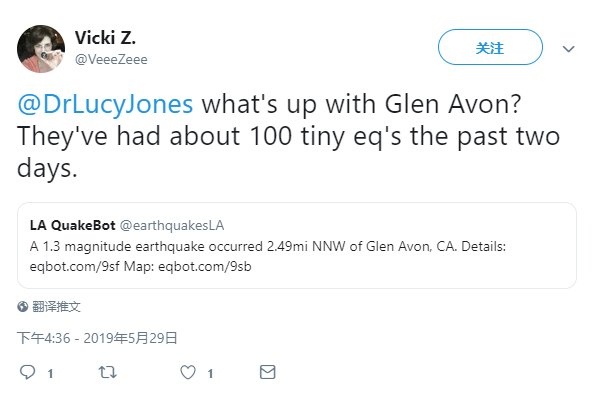Image resolution: width=595 pixels, height=394 pixels.
Task: Click the reply count number 1
Action: point(50,374)
